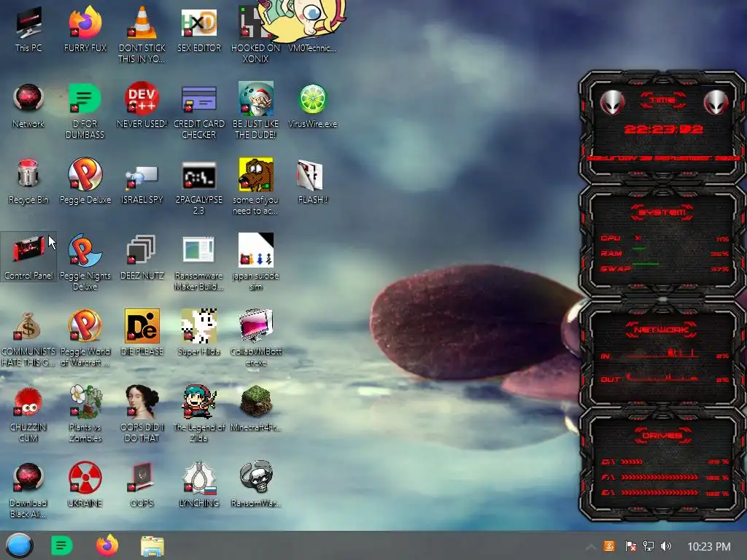Screen dimensions: 747x560
Task: Select The Legend of Zilda icon
Action: click(x=198, y=414)
